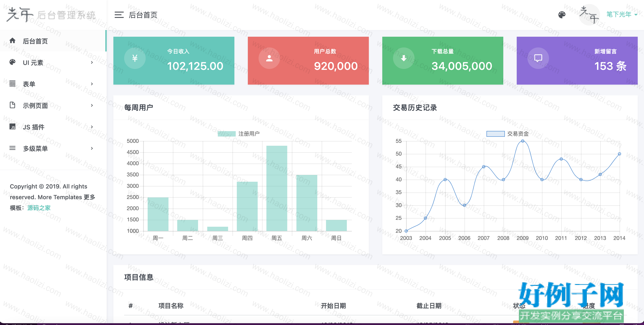Image resolution: width=644 pixels, height=325 pixels.
Task: Select the 后台首页 sidebar menu item
Action: pos(53,41)
